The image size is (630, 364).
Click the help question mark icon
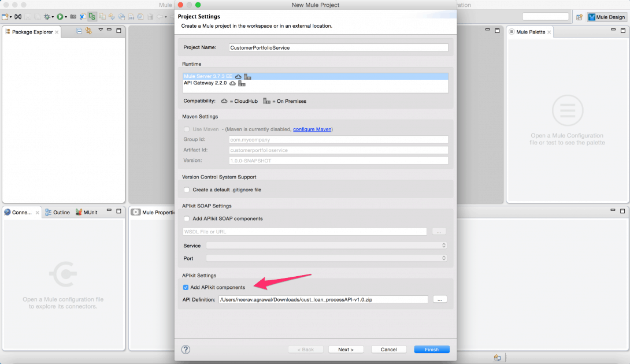point(186,350)
